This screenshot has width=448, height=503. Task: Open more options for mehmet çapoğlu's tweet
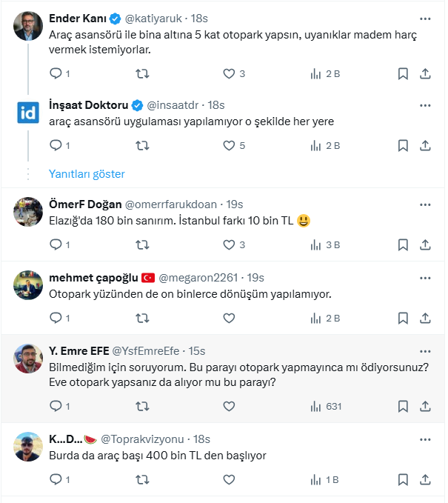[x=425, y=278]
